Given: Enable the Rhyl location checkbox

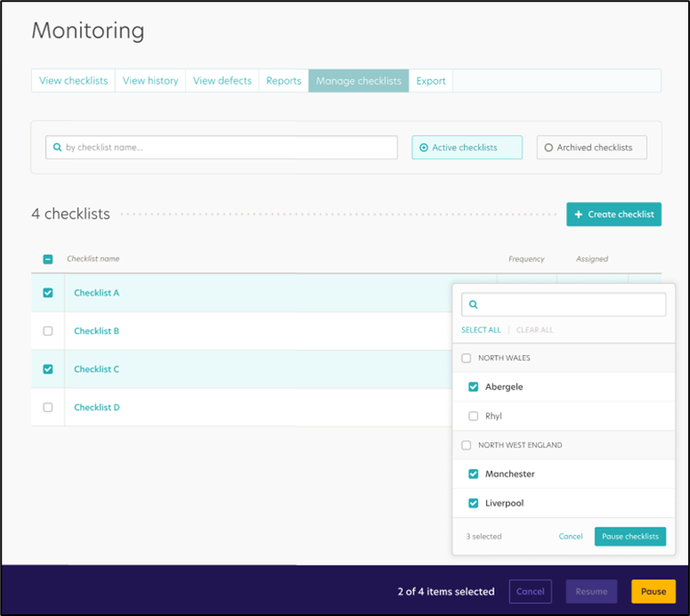Looking at the screenshot, I should click(x=472, y=416).
